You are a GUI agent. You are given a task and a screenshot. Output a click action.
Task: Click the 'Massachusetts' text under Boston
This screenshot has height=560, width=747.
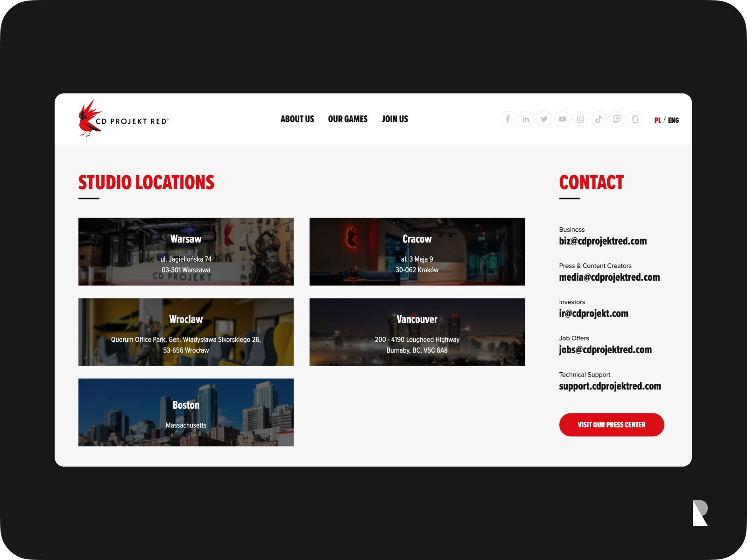click(186, 425)
